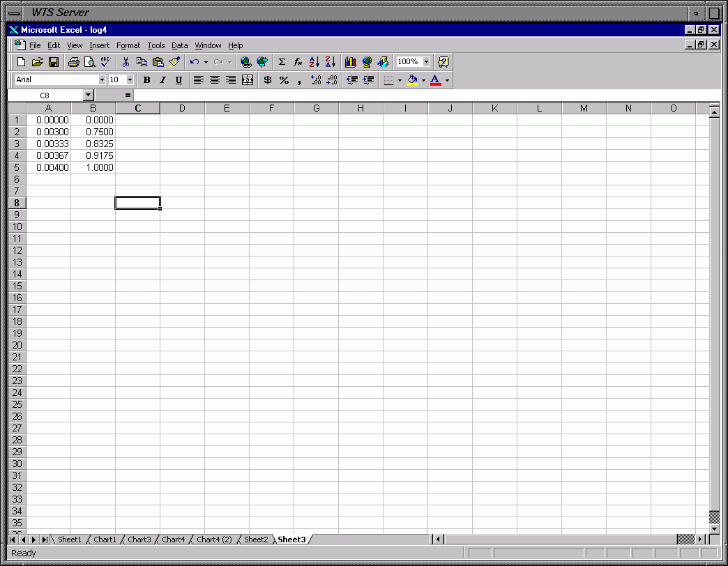728x566 pixels.
Task: Toggle underline formatting
Action: coord(179,80)
